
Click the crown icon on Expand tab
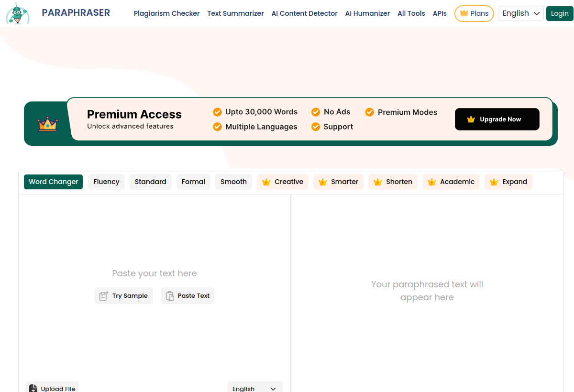pyautogui.click(x=494, y=182)
